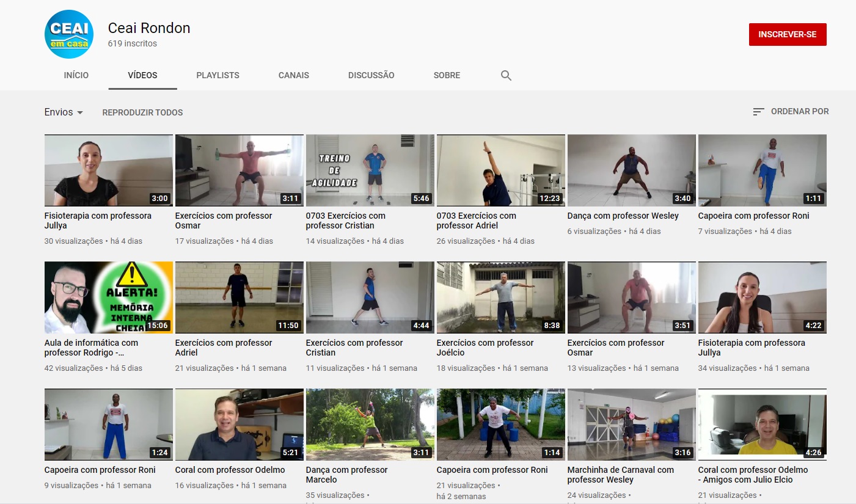The width and height of the screenshot is (856, 504).
Task: Click title 'Aula de informática com professor Rodrigo'
Action: (x=92, y=348)
